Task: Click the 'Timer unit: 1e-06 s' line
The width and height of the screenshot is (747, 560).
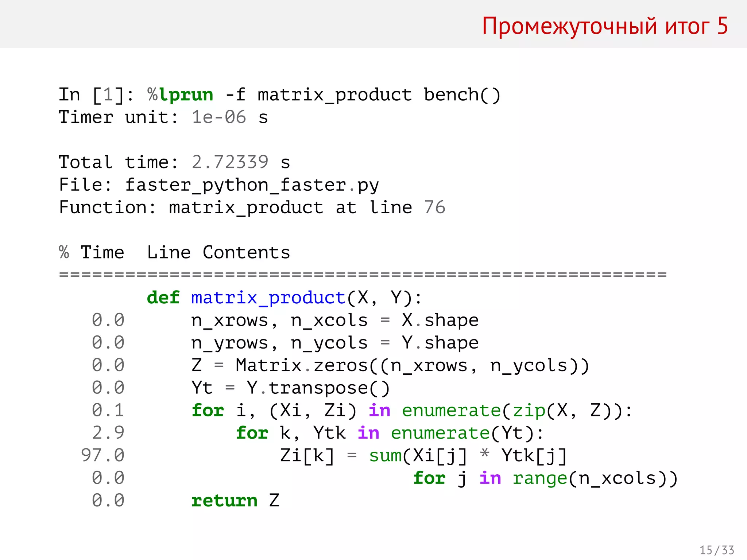Action: point(163,117)
